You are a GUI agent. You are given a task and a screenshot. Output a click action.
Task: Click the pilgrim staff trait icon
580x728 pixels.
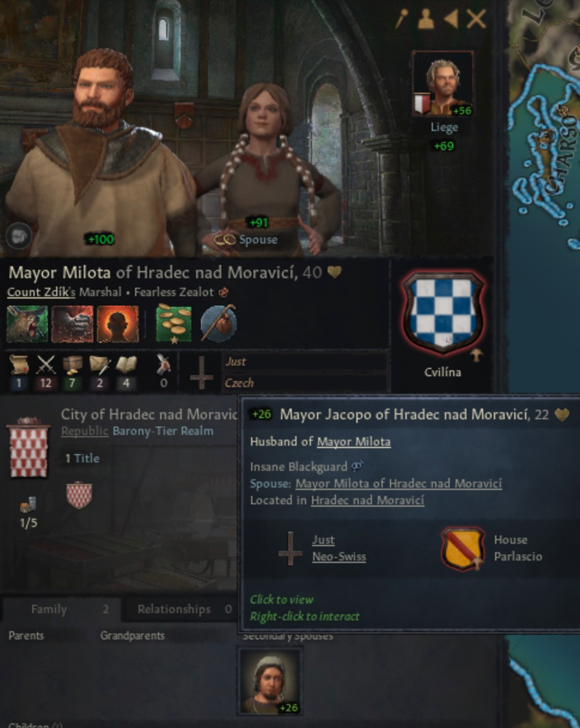click(219, 324)
